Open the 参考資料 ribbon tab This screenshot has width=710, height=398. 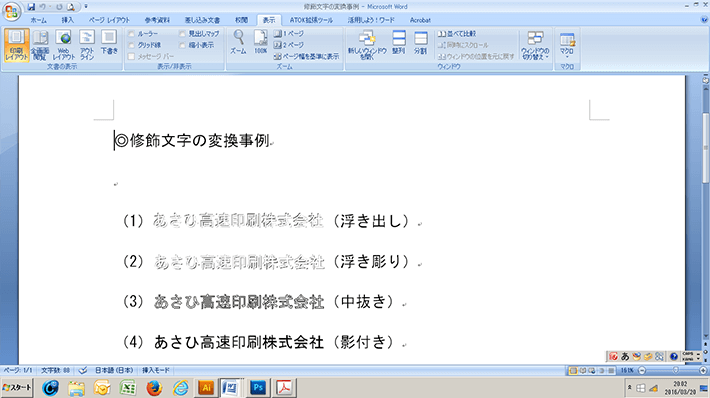(157, 20)
